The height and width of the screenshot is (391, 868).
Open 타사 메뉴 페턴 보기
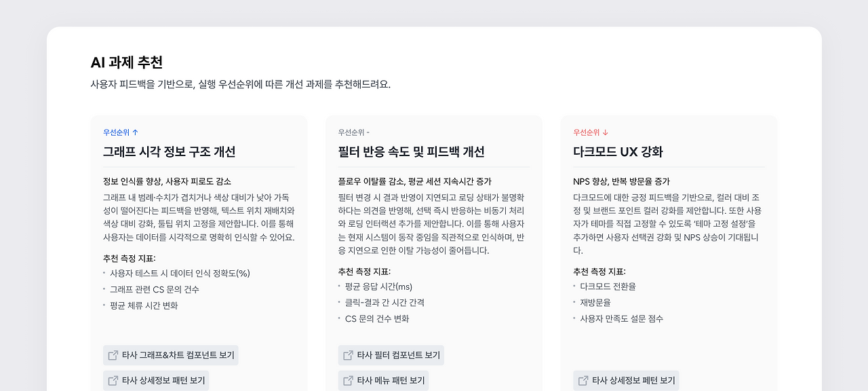coord(385,380)
